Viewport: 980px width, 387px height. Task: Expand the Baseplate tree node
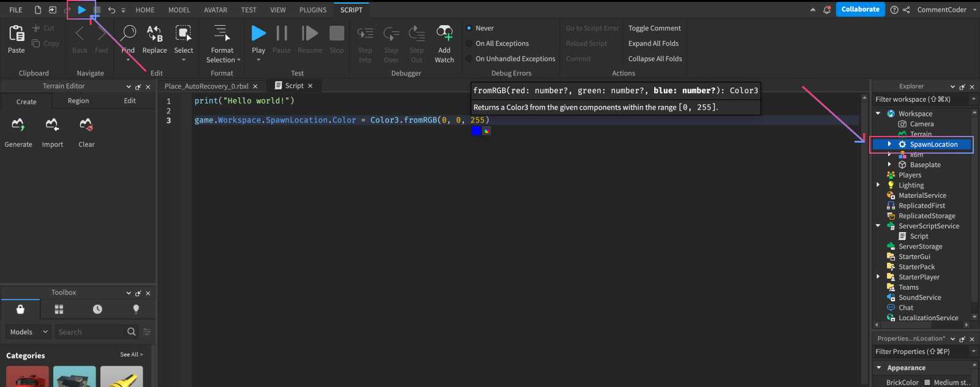(889, 164)
